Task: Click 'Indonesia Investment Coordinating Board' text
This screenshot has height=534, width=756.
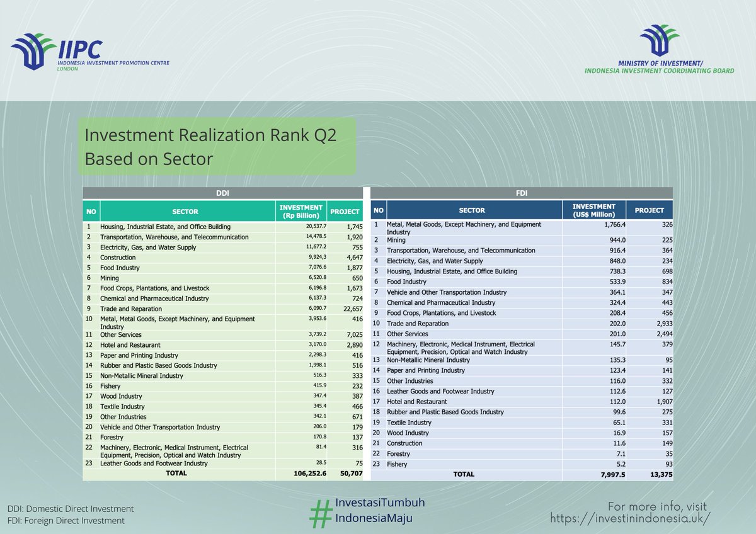Action: pyautogui.click(x=660, y=71)
